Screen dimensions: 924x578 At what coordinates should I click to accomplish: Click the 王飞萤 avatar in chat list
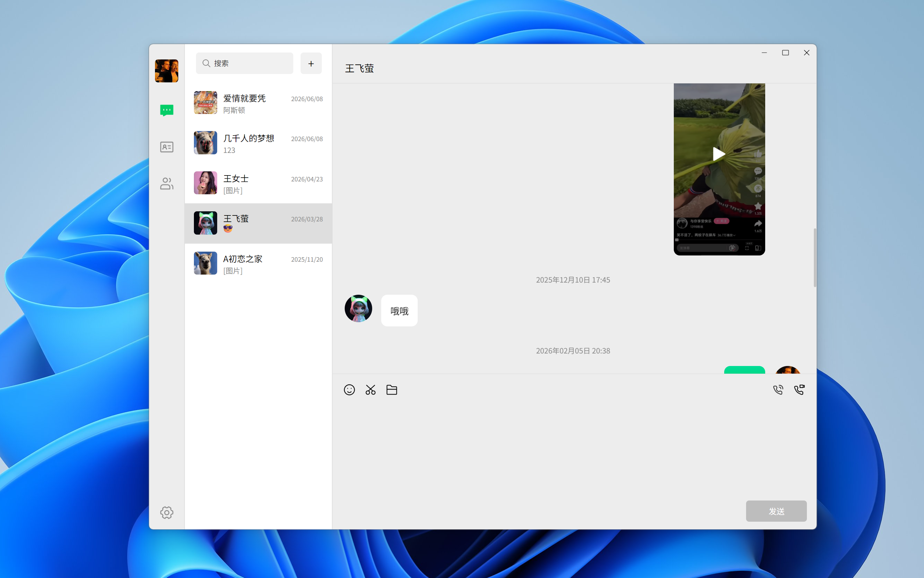[x=206, y=223]
